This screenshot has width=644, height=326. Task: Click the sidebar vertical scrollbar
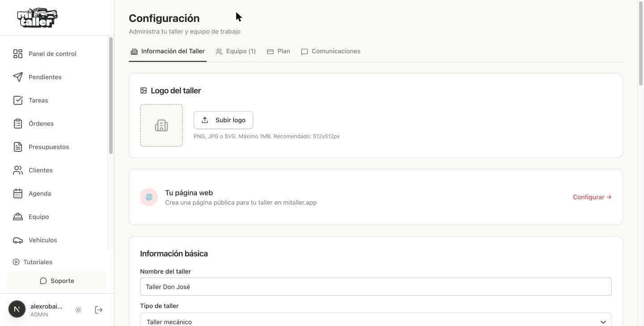(x=111, y=96)
